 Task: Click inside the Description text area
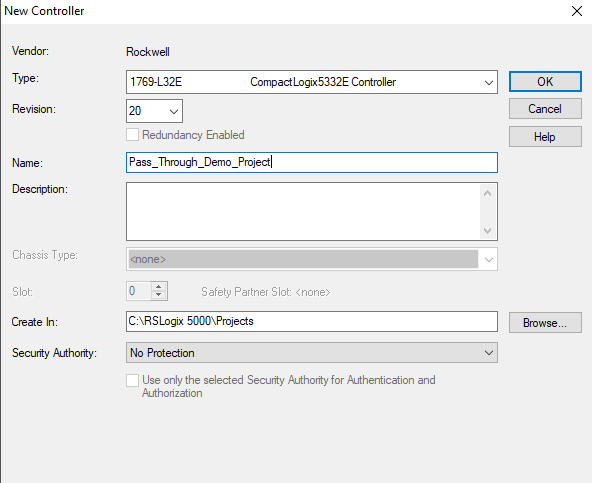click(304, 211)
